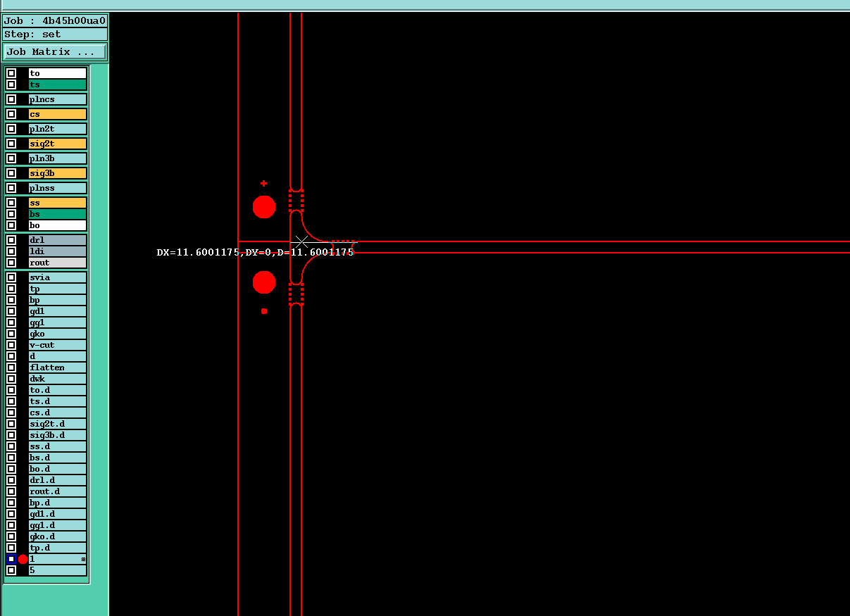Screen dimensions: 850x616
Task: Select the pln3b layer name
Action: 58,158
